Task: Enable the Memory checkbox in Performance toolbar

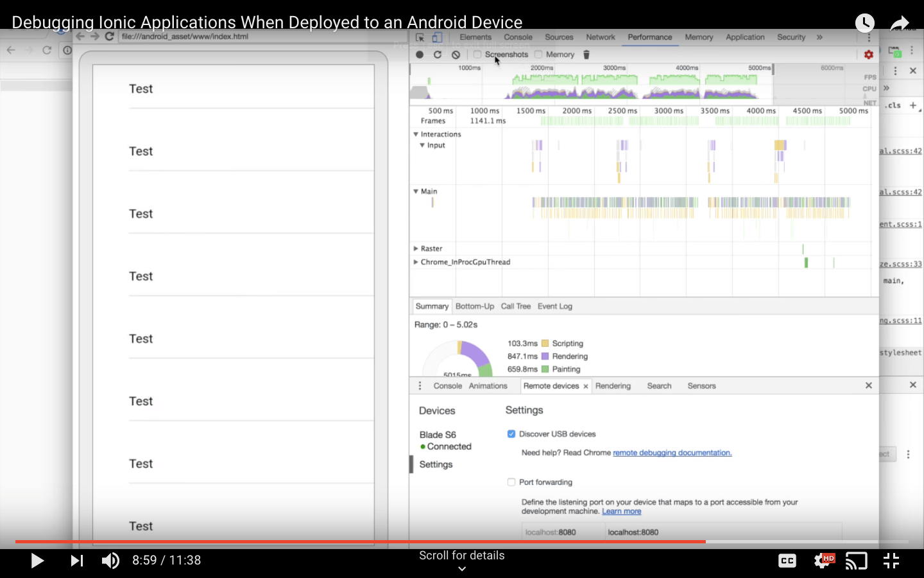Action: [538, 55]
